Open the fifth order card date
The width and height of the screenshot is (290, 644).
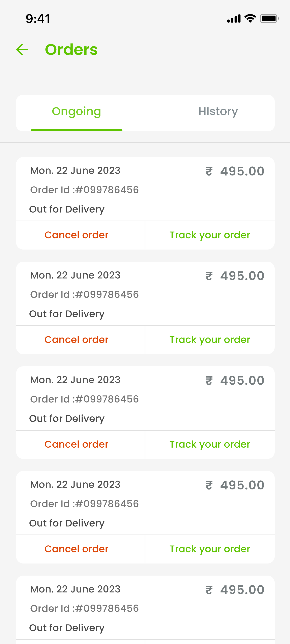[75, 589]
